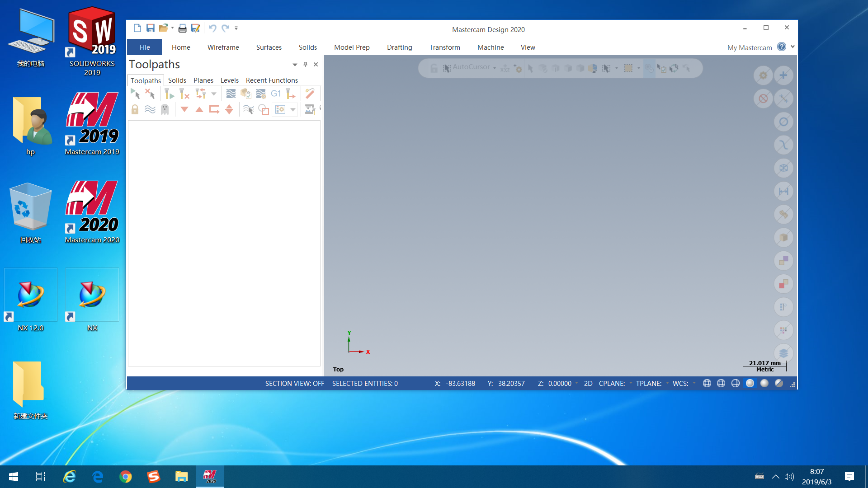
Task: Open the CPLANE dropdown in status bar
Action: pos(631,383)
